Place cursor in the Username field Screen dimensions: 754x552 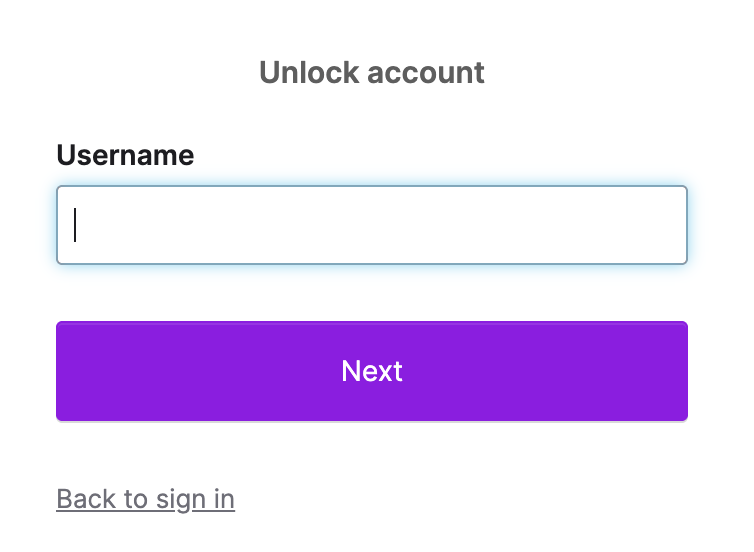pos(371,225)
